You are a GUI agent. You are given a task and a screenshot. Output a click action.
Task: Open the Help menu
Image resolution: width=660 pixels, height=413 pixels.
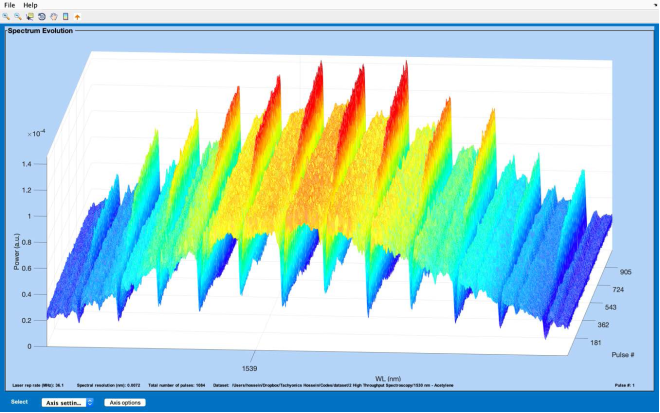[30, 5]
